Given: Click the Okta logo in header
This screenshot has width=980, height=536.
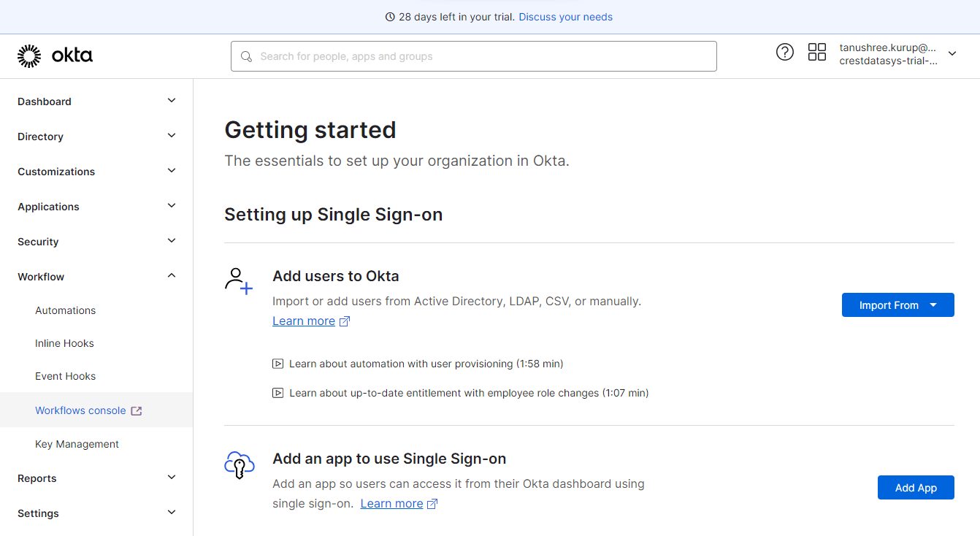Looking at the screenshot, I should point(55,56).
